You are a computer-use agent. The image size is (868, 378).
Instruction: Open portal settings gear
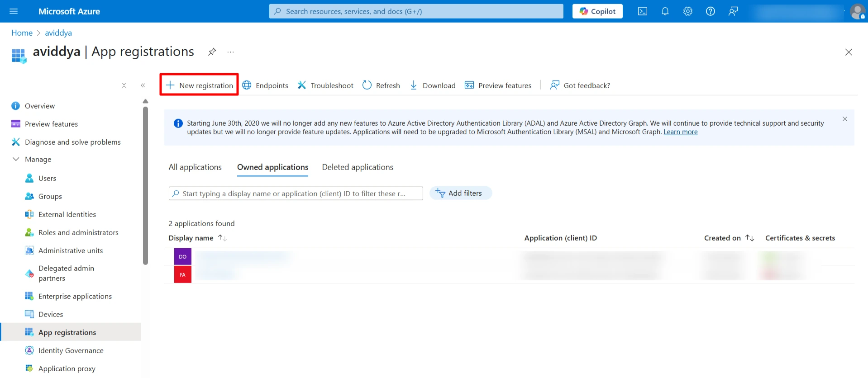point(688,11)
